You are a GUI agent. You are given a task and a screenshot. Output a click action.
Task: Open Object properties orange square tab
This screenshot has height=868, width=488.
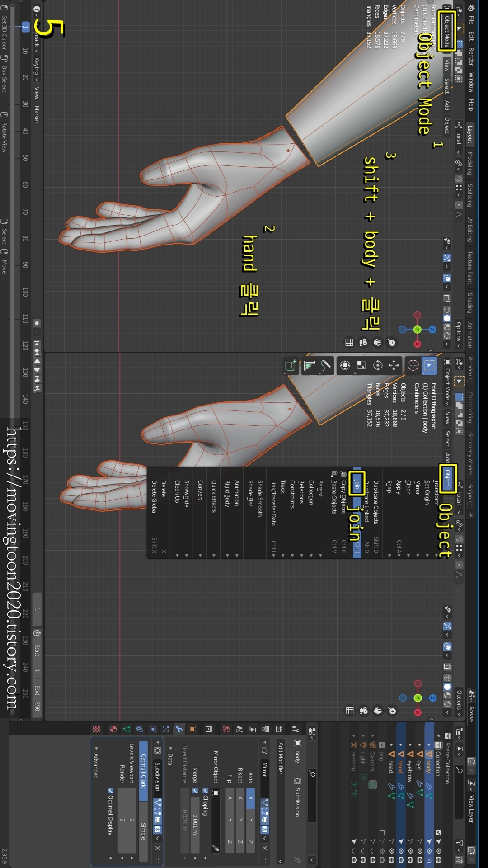pos(192,729)
